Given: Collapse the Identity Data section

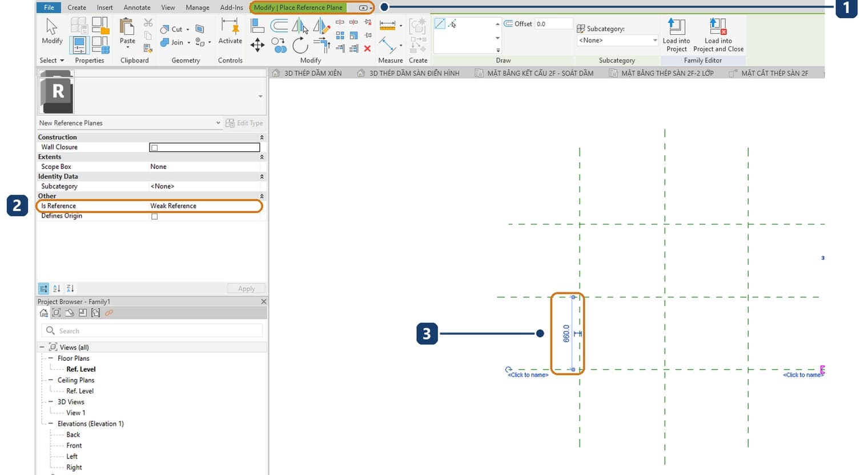Looking at the screenshot, I should pyautogui.click(x=262, y=176).
